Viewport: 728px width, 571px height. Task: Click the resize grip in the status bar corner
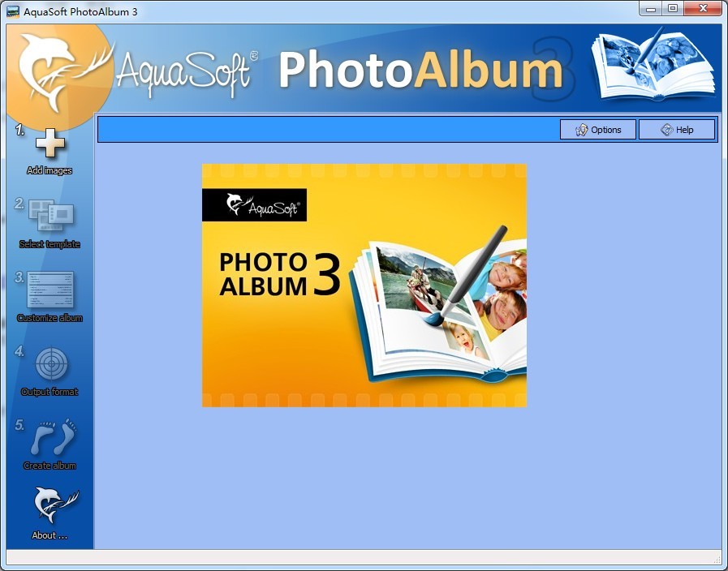pos(716,559)
